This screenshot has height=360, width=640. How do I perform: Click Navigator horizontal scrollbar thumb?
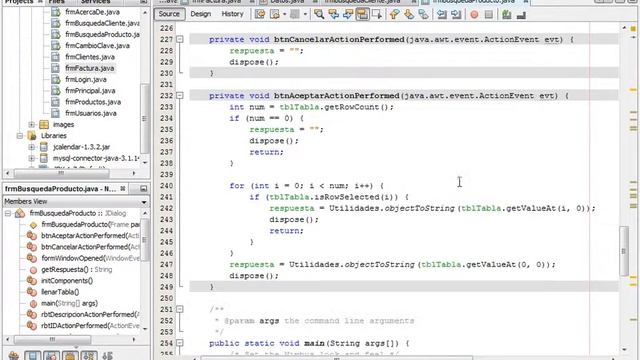(52, 340)
